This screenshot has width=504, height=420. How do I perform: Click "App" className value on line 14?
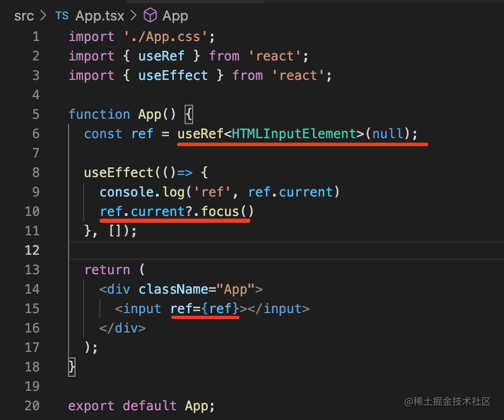point(236,289)
